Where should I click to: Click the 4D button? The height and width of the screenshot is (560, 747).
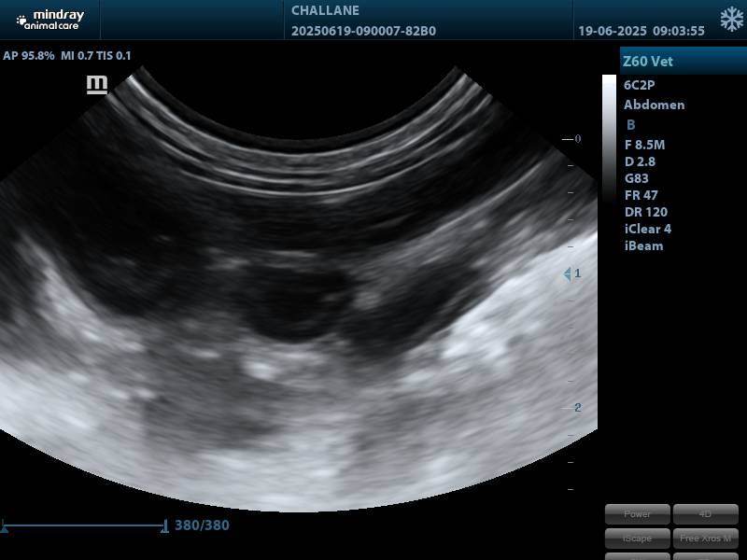(705, 514)
